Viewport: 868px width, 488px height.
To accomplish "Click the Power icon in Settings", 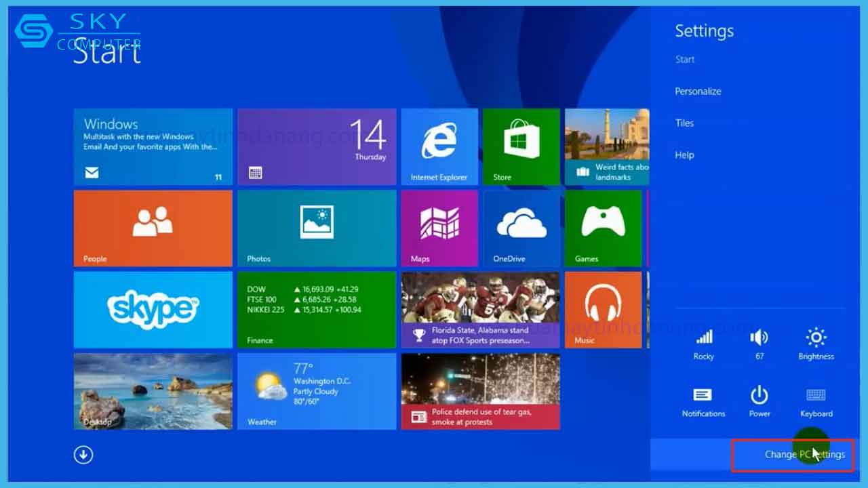I will (x=759, y=400).
